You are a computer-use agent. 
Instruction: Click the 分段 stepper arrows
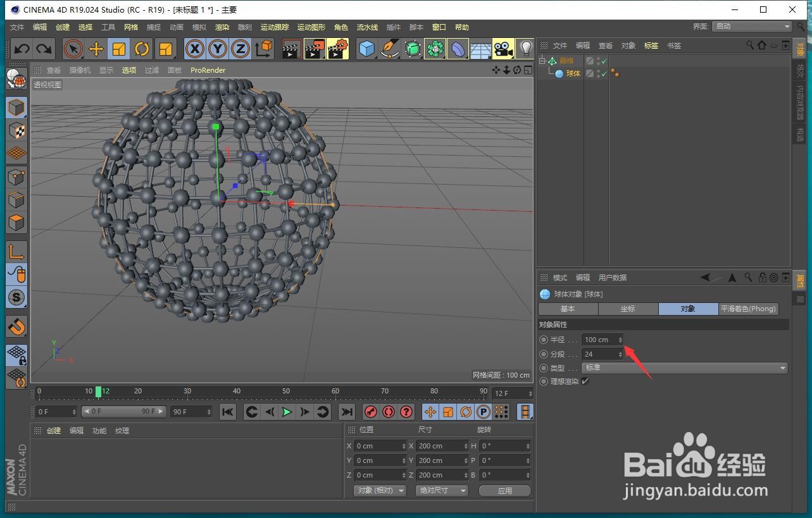click(620, 354)
